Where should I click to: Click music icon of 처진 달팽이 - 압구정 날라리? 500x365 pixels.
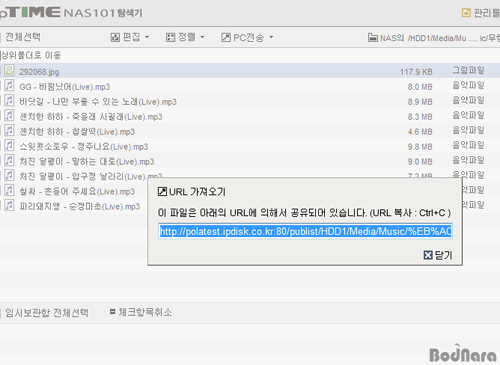[x=9, y=176]
